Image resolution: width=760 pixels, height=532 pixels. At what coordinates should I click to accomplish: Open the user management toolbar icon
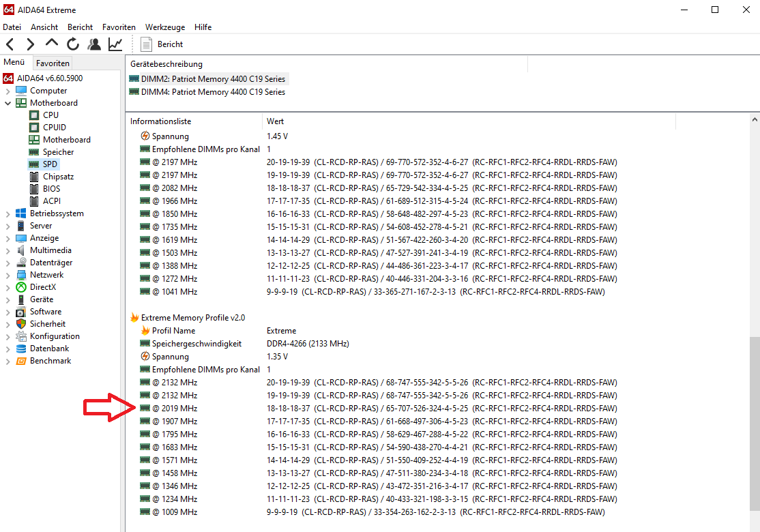[x=94, y=44]
